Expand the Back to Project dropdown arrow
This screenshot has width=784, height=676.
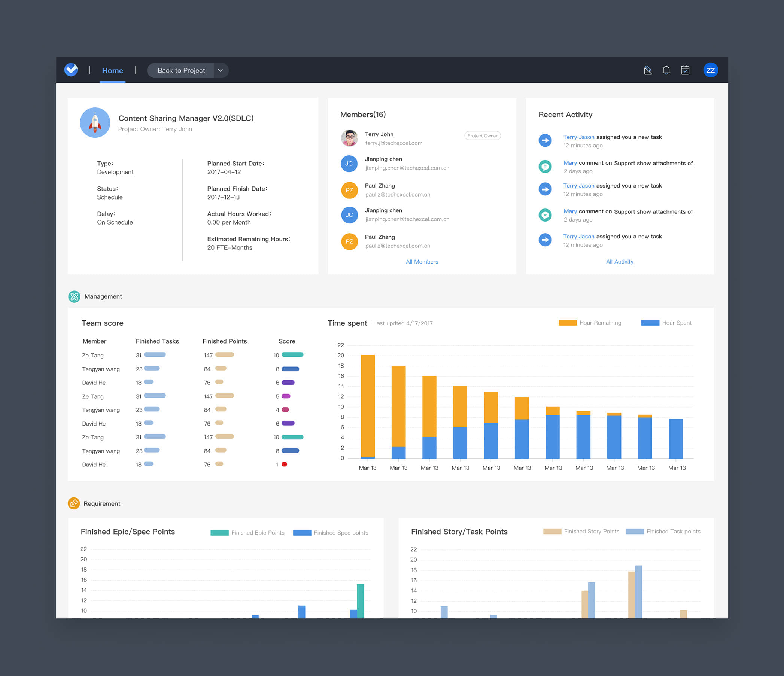tap(220, 71)
